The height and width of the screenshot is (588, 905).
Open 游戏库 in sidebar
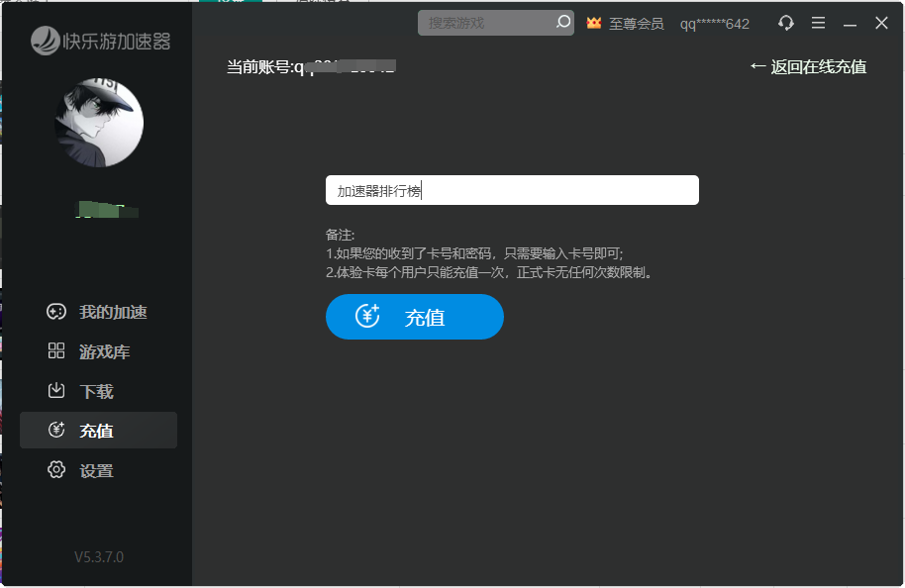click(x=98, y=351)
